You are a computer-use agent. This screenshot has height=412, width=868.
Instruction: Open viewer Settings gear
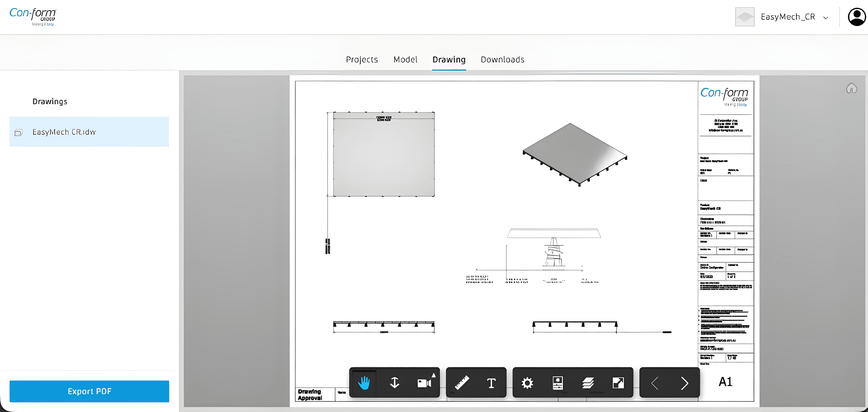coord(527,383)
